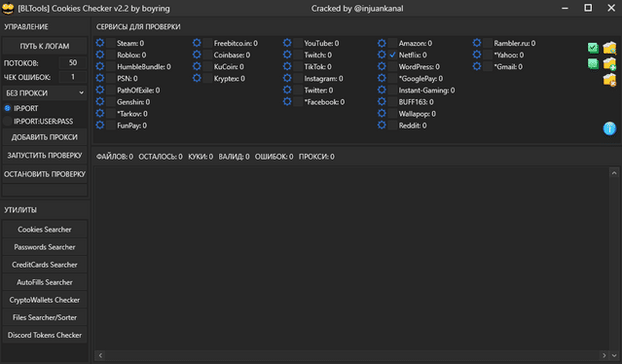Image resolution: width=622 pixels, height=364 pixels.
Task: Check the BUFF163 service box
Action: (x=392, y=101)
